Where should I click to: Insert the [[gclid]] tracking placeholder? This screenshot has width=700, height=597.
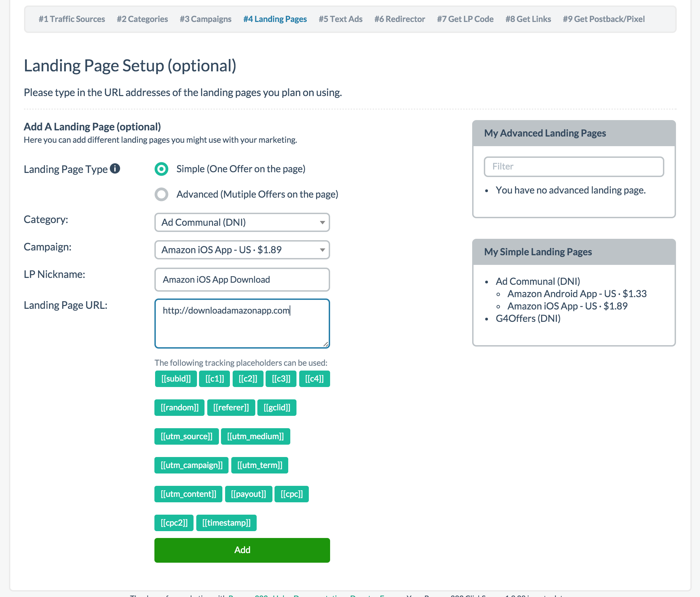coord(277,407)
